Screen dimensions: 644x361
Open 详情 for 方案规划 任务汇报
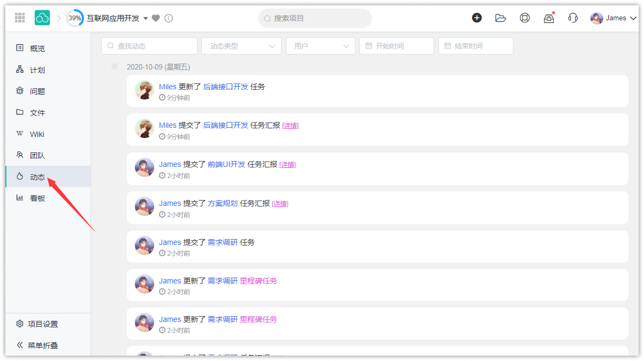click(x=280, y=204)
